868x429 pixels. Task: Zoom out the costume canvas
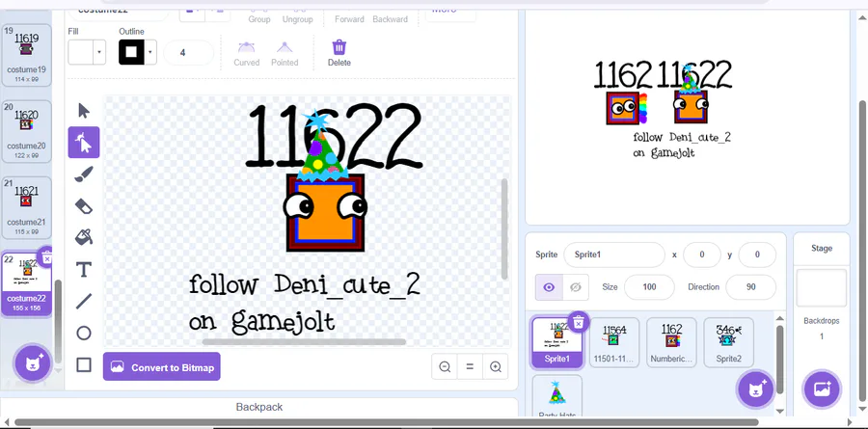point(444,366)
